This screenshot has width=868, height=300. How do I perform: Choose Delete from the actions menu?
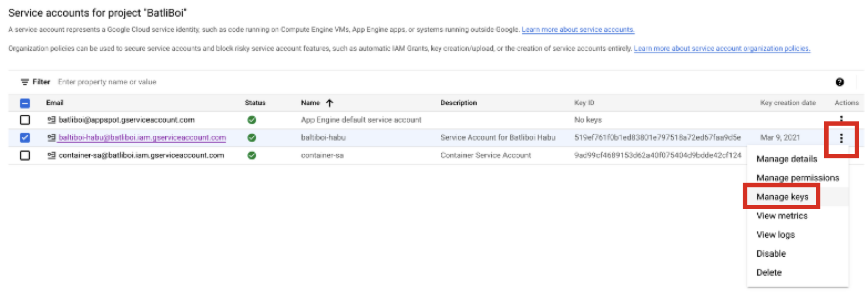(x=769, y=272)
